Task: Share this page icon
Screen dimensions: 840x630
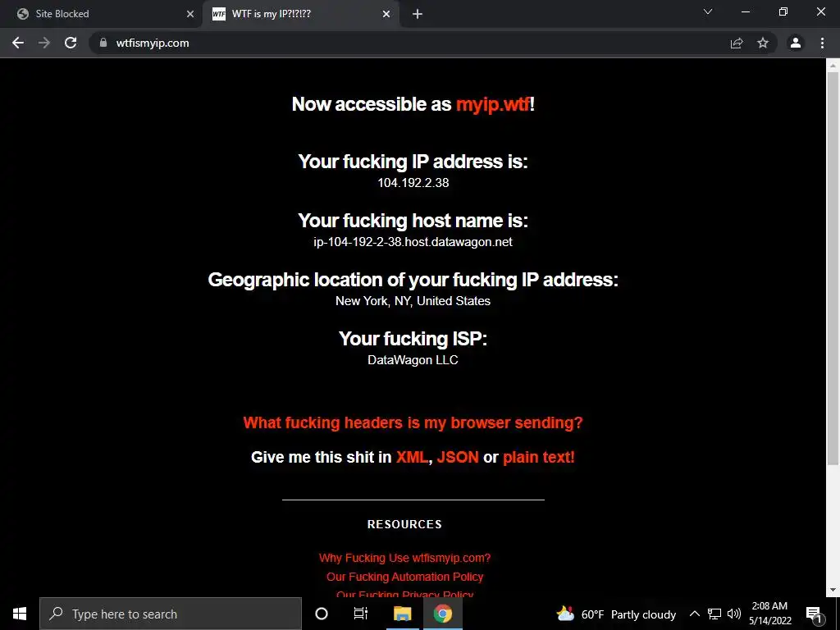Action: coord(737,43)
